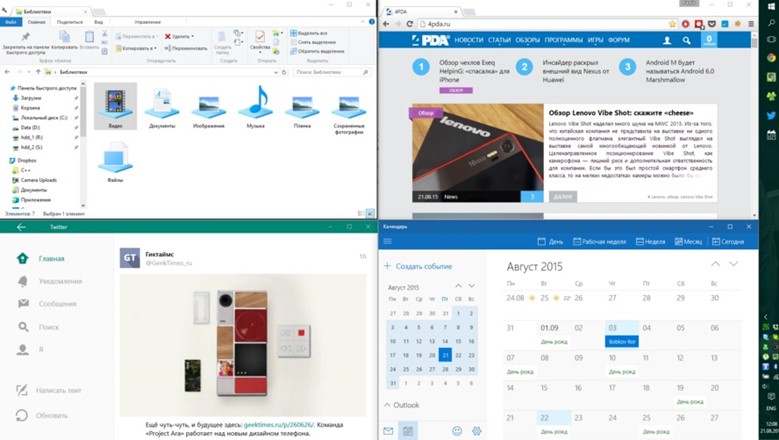Open Twitter Главная home icon
The height and width of the screenshot is (440, 779).
pyautogui.click(x=22, y=258)
